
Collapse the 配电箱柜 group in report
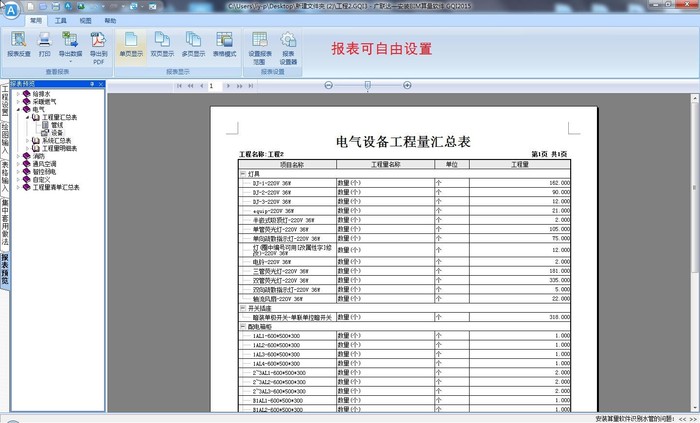point(243,327)
